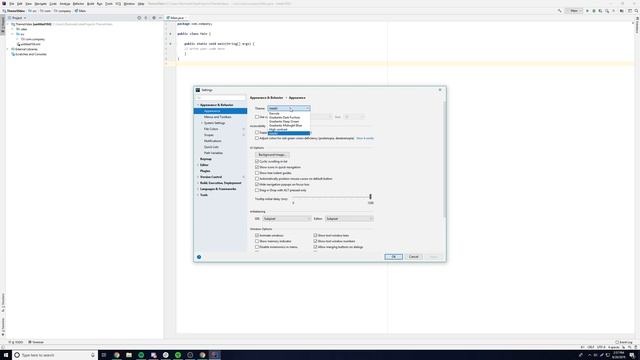Toggle Show tool window numbers
Viewport: 640px width, 360px height.
[315, 241]
